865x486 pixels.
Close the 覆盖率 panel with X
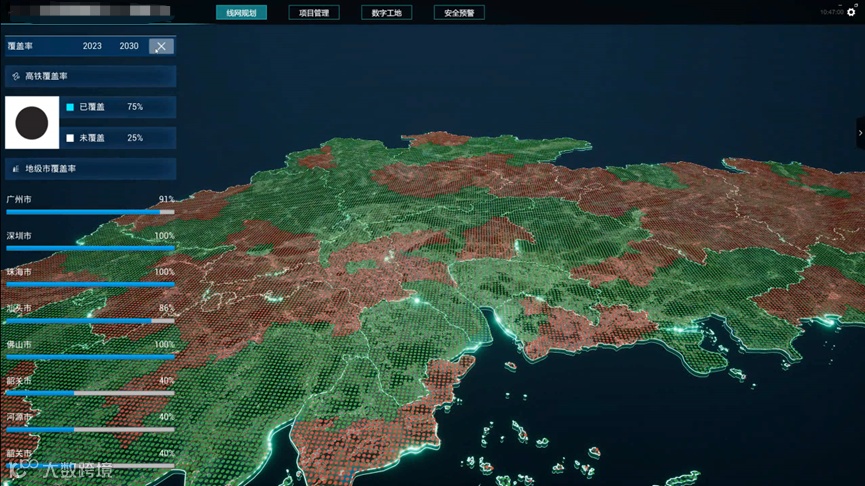click(161, 46)
